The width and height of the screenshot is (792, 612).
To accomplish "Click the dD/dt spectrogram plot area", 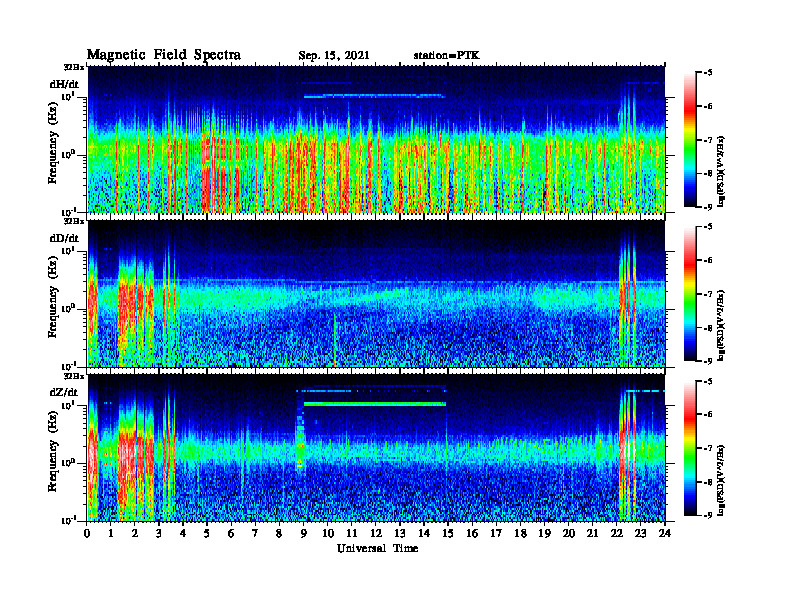I will click(x=376, y=293).
